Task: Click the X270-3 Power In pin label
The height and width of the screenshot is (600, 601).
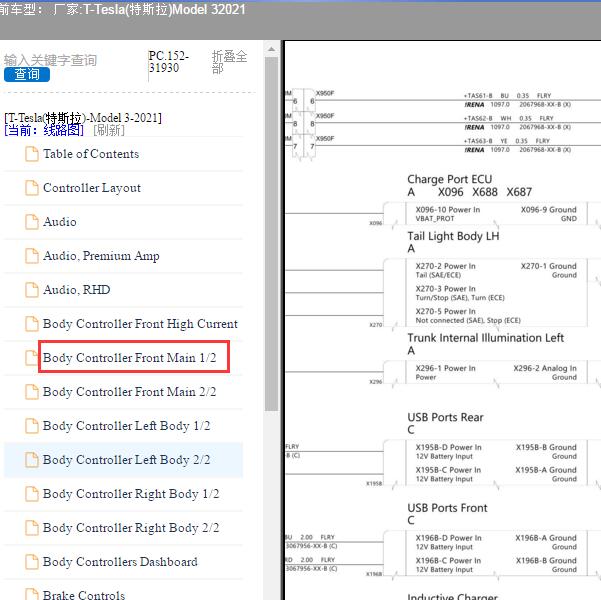Action: coord(445,289)
